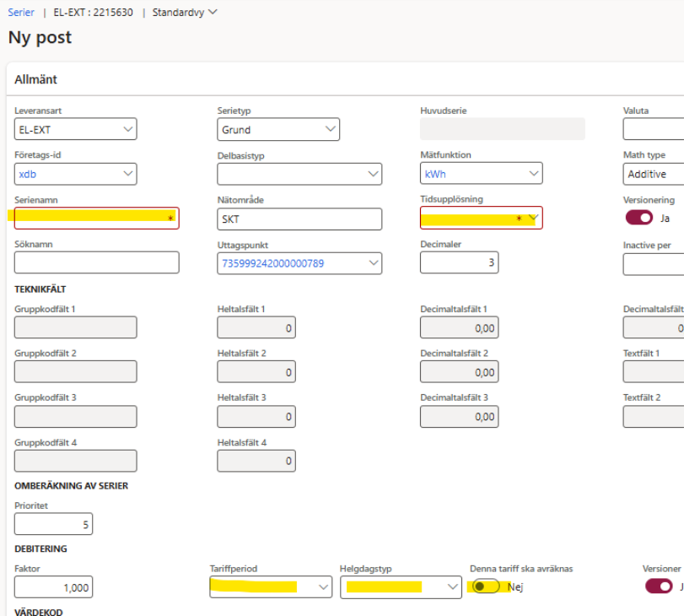This screenshot has width=684, height=616.
Task: Toggle the Versionering switch
Action: click(x=638, y=218)
